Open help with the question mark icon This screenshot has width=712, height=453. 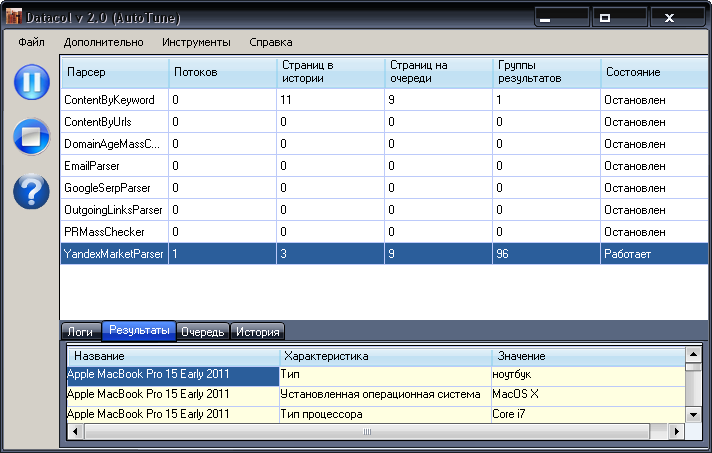click(32, 190)
